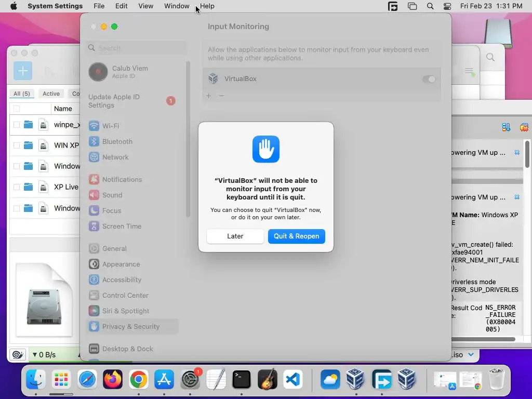Click the VirtualBox notification progress bar

[487, 181]
